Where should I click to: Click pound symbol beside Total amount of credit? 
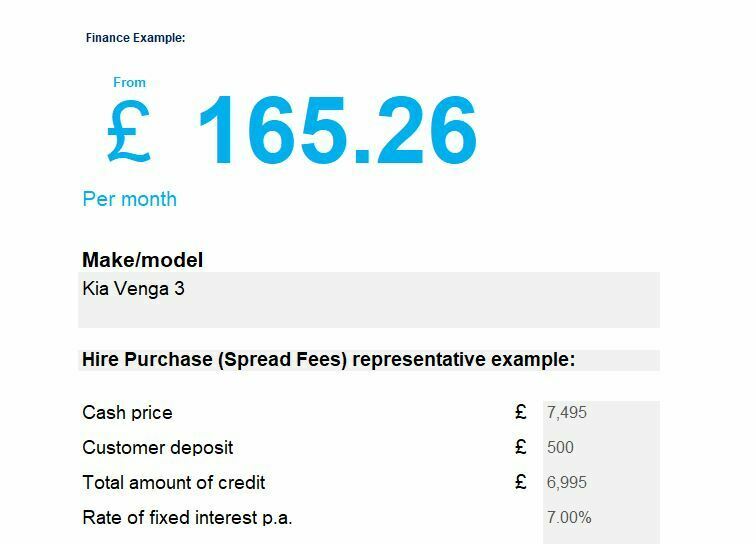pos(521,482)
